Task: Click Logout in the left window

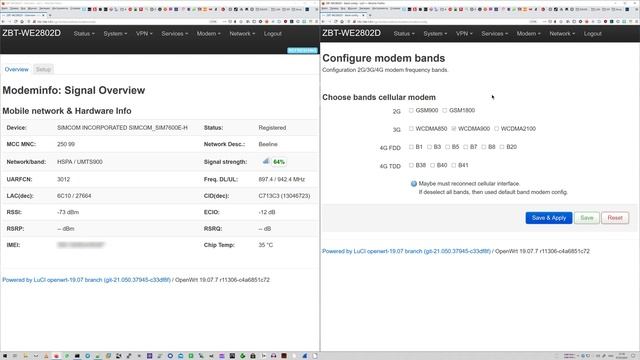Action: pyautogui.click(x=273, y=34)
